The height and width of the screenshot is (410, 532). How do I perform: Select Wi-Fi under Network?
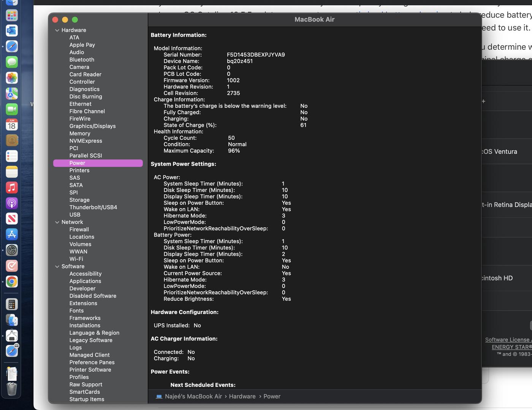point(76,259)
